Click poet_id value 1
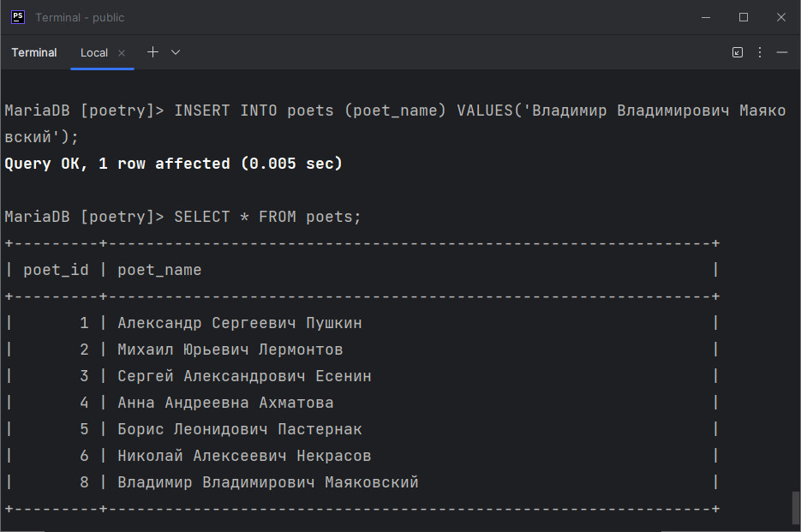Screen dimensions: 801x532 pyautogui.click(x=84, y=323)
